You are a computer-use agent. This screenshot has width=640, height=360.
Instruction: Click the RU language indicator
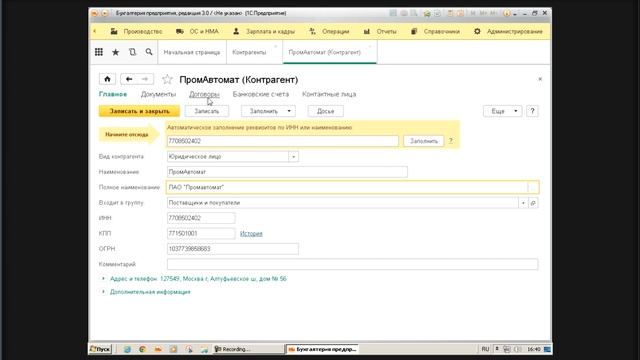pos(485,349)
